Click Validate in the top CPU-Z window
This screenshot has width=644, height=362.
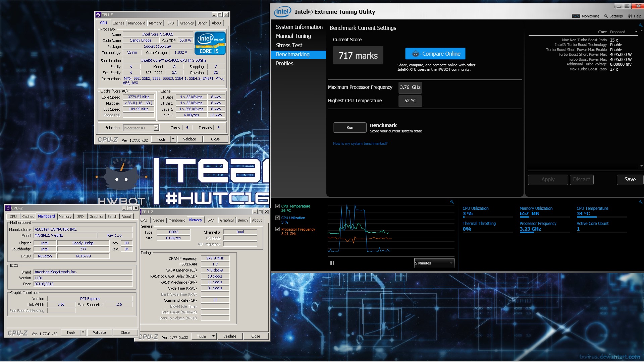tap(190, 139)
